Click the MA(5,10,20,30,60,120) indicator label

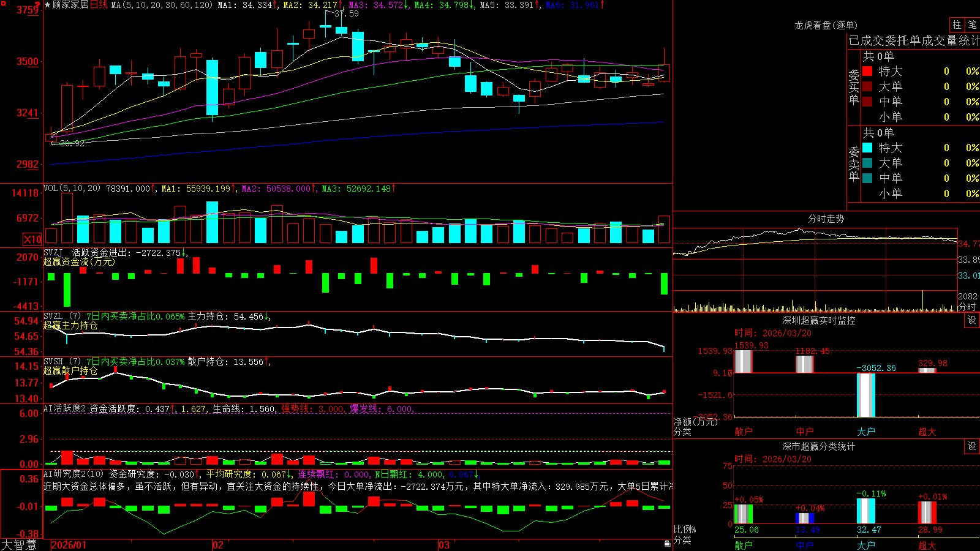tap(162, 5)
